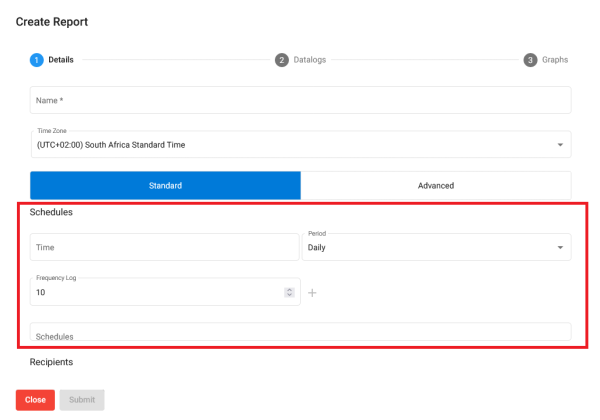Expand the Period dropdown arrow
600x420 pixels.
tap(560, 247)
